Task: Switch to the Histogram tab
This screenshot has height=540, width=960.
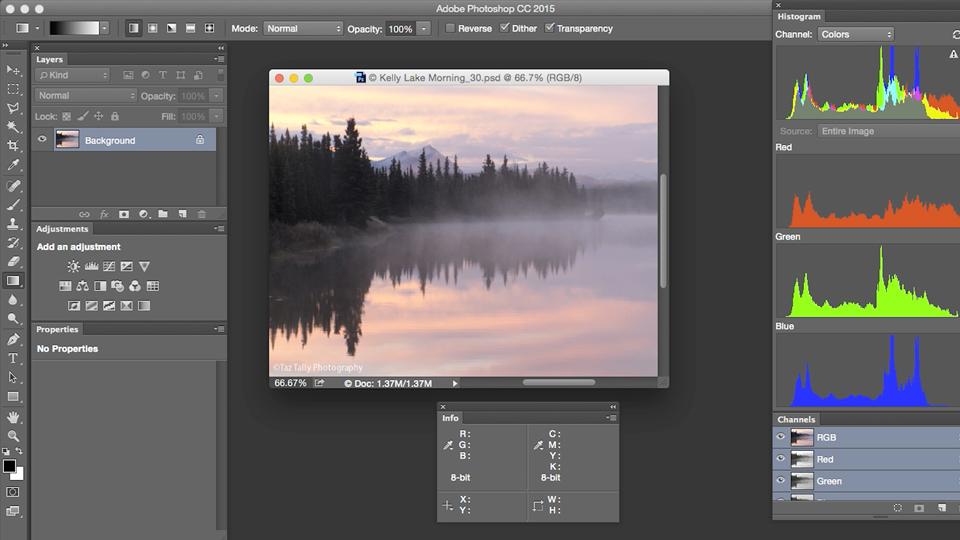Action: click(x=799, y=17)
